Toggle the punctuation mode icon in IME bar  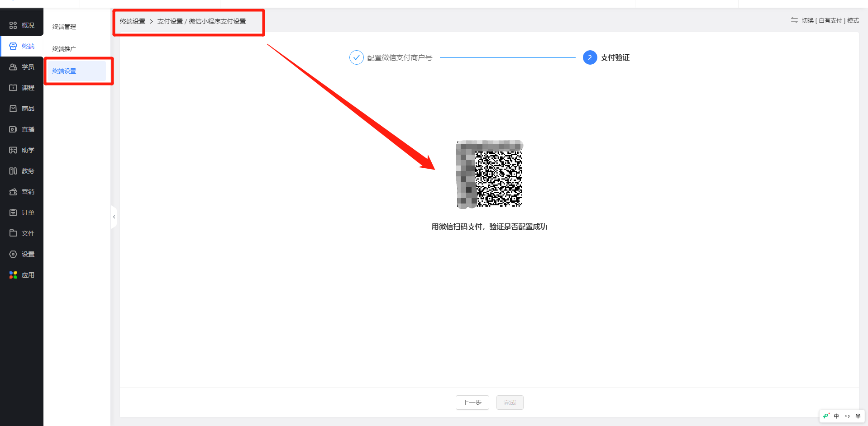[847, 416]
